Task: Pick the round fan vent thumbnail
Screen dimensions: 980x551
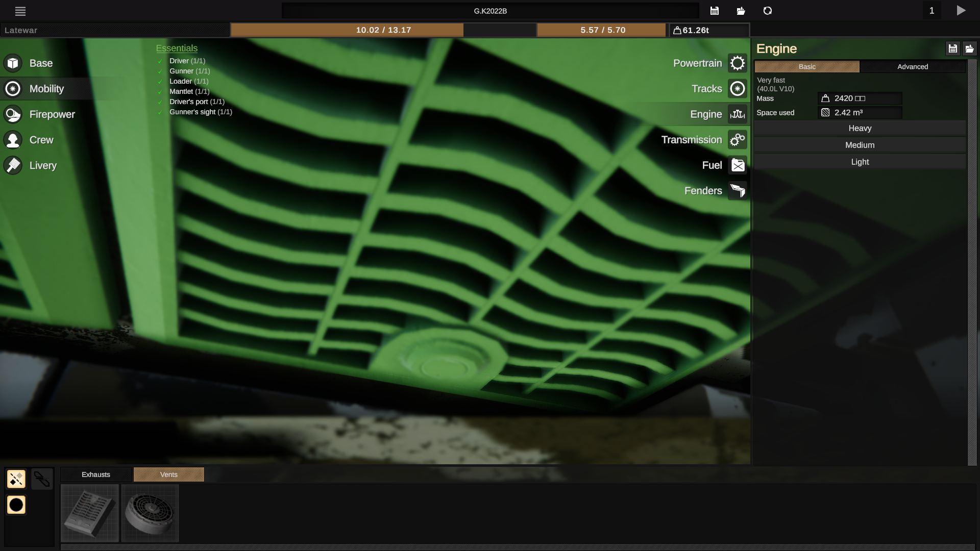Action: coord(150,513)
